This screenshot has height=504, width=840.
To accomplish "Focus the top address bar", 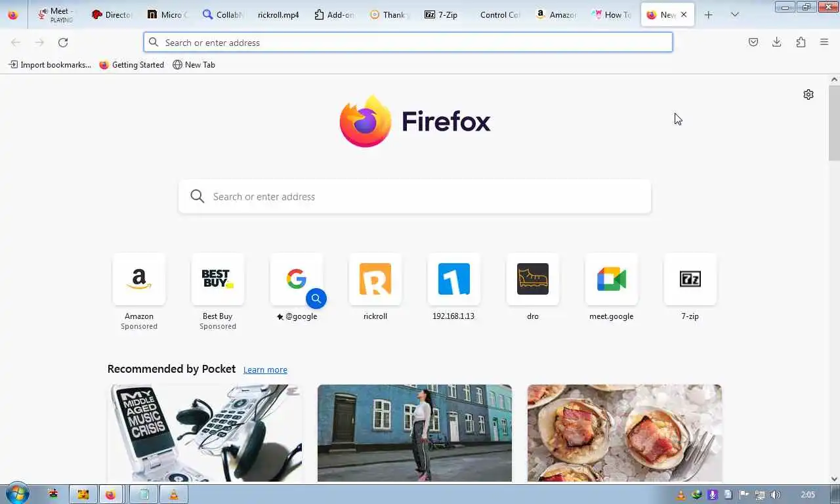I will [x=408, y=42].
